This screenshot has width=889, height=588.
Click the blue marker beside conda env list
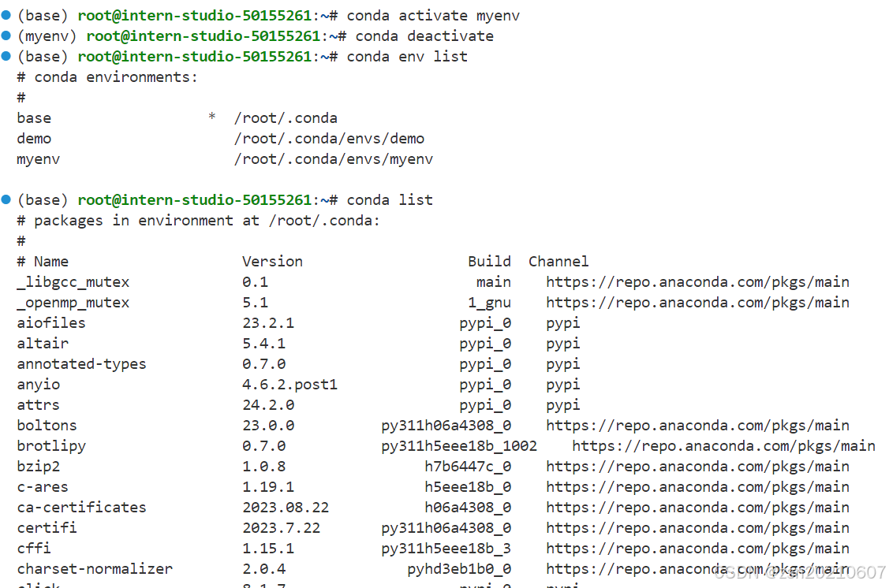pos(7,56)
